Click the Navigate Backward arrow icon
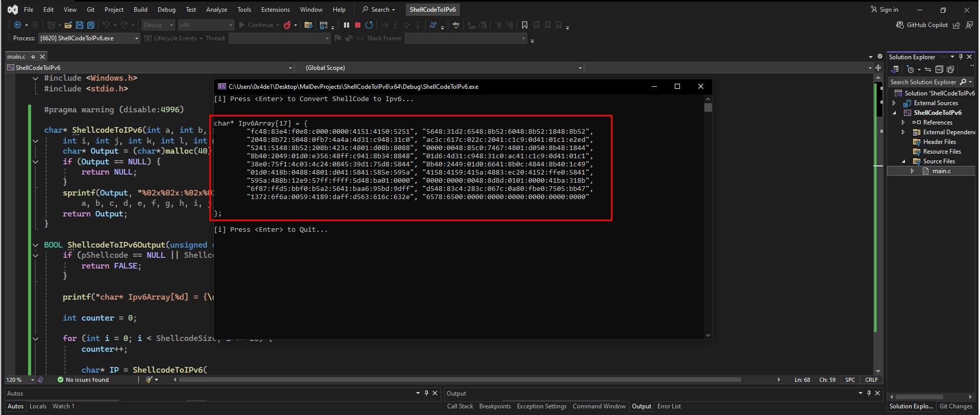 pos(18,25)
